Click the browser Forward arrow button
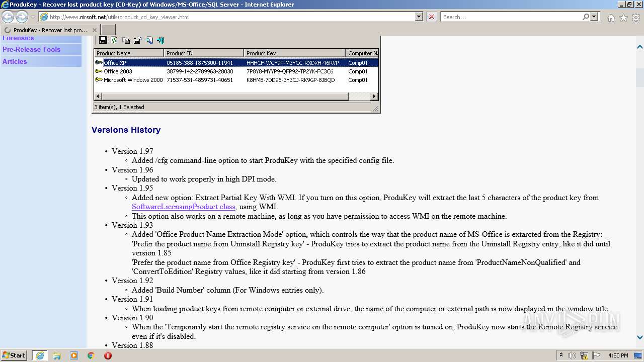The height and width of the screenshot is (362, 644). click(x=22, y=17)
